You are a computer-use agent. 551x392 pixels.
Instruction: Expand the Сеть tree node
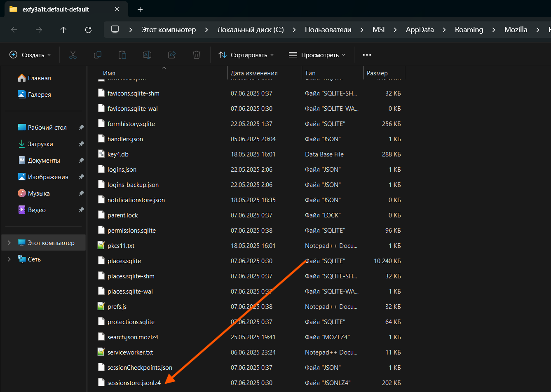[9, 259]
